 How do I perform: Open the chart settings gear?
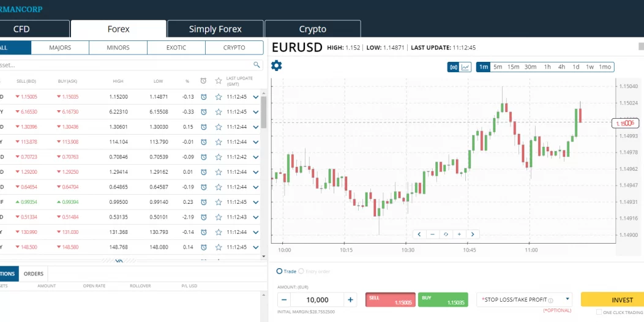277,66
